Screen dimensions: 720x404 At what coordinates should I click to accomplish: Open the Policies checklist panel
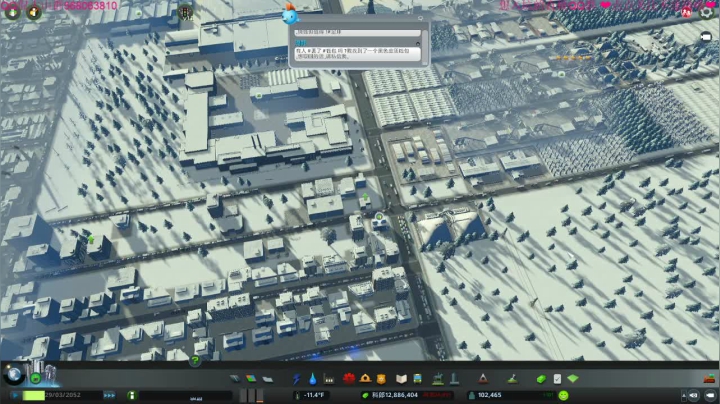[557, 379]
